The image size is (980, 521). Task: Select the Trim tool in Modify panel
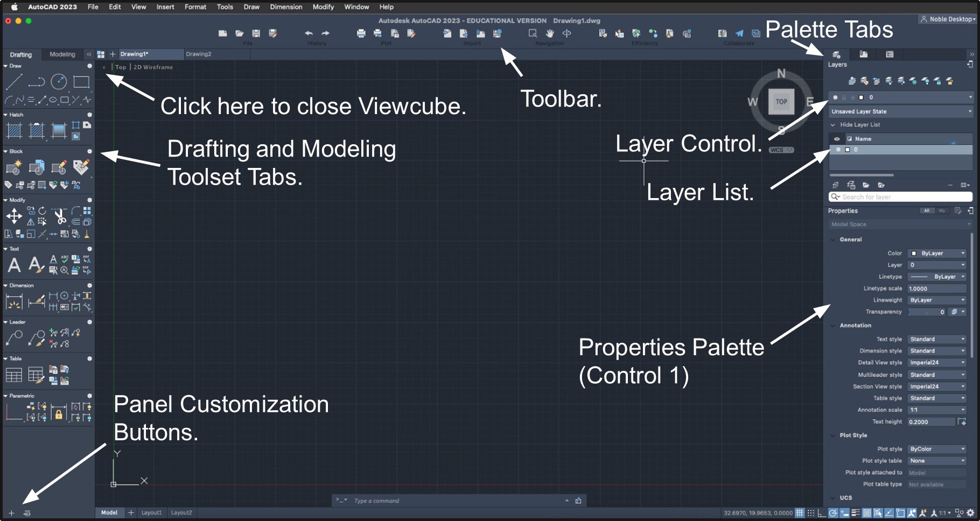point(60,215)
